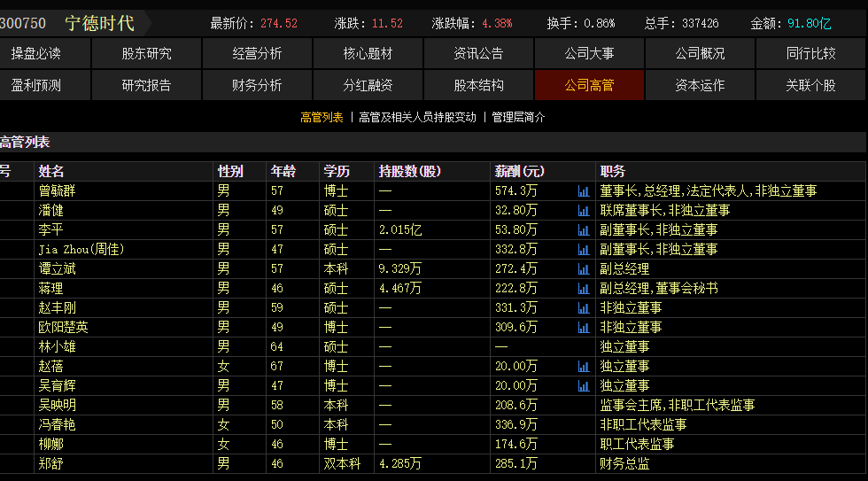The width and height of the screenshot is (868, 481).
Task: Click turnover amount 91.80亿
Action: coord(810,23)
